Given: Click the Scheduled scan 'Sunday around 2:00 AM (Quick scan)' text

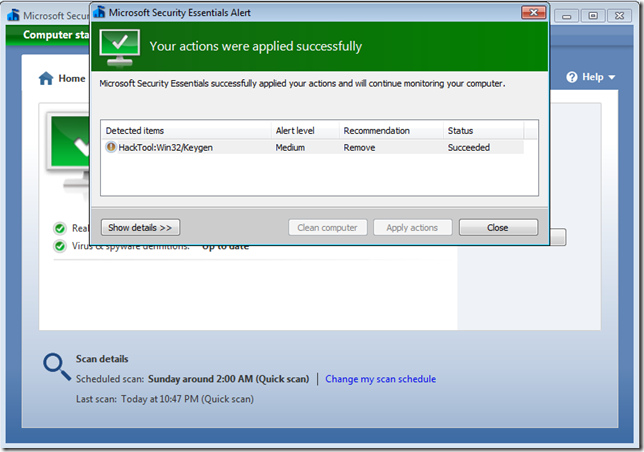Looking at the screenshot, I should coord(228,379).
